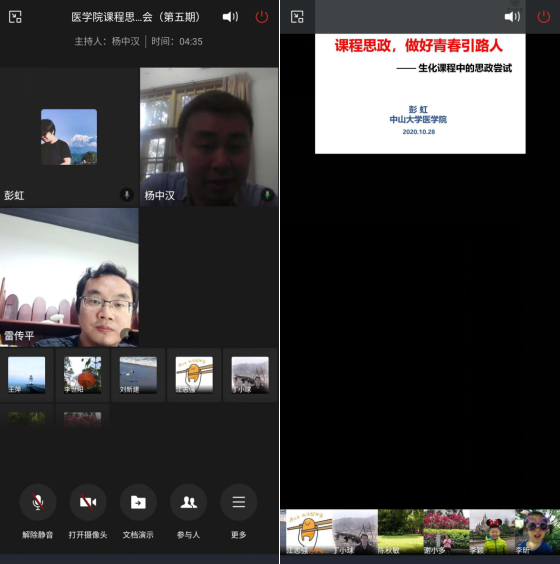560x564 pixels.
Task: Select 刘新建 participant thumbnail
Action: (x=138, y=375)
